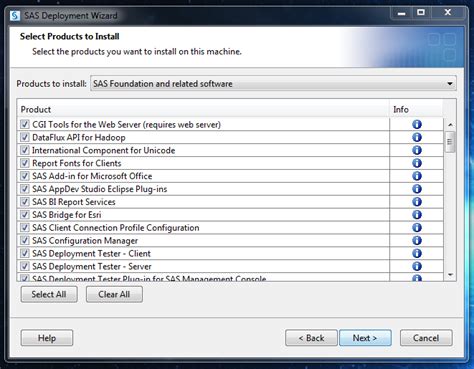Screen dimensions: 474x369
Task: Click the product list scrollbar thumb
Action: click(x=450, y=142)
